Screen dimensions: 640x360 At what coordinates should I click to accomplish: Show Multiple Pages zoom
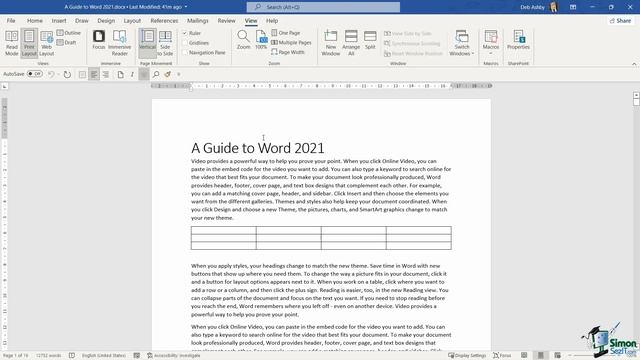(x=291, y=42)
